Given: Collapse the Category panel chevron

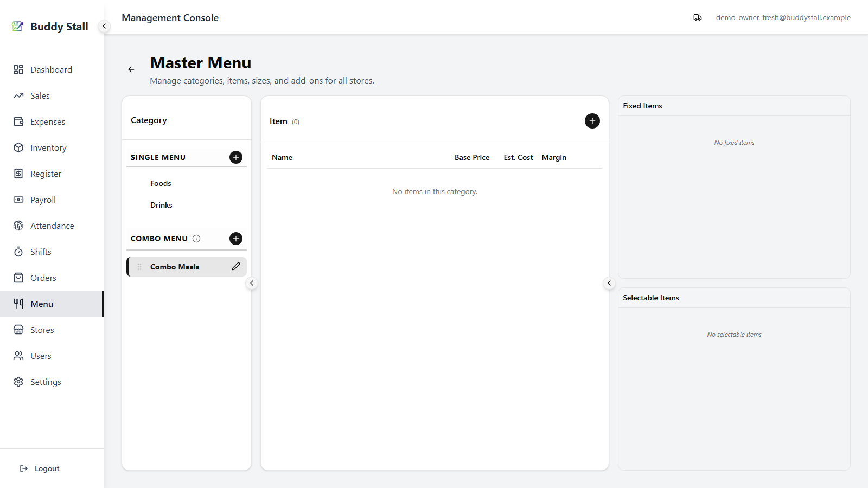Looking at the screenshot, I should 252,283.
